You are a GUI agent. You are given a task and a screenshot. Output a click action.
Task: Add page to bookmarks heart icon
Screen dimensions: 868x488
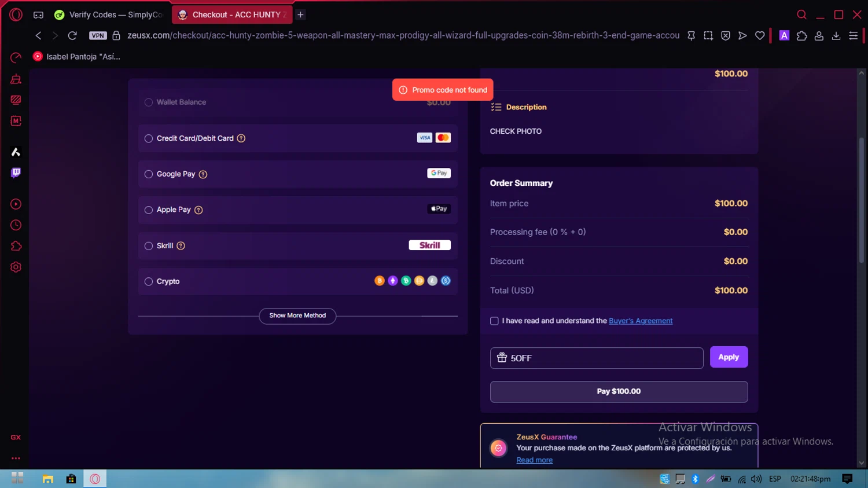click(760, 35)
